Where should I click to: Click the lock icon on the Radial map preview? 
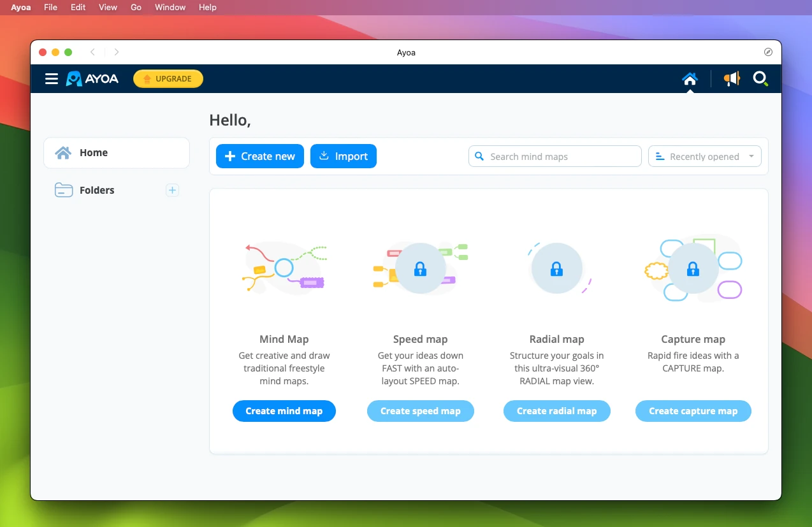(x=556, y=268)
